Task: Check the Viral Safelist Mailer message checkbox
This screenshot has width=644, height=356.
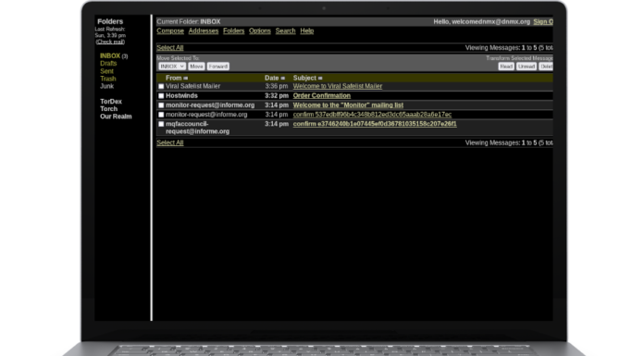Action: point(161,87)
